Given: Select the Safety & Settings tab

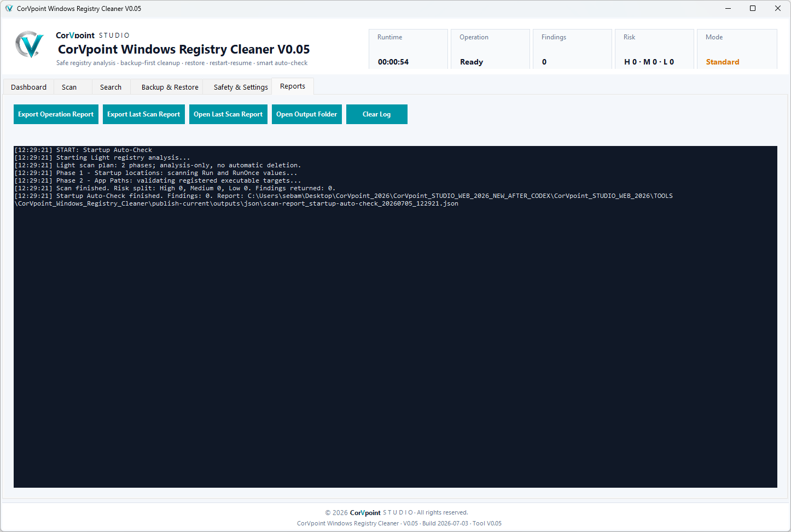Looking at the screenshot, I should pyautogui.click(x=241, y=87).
